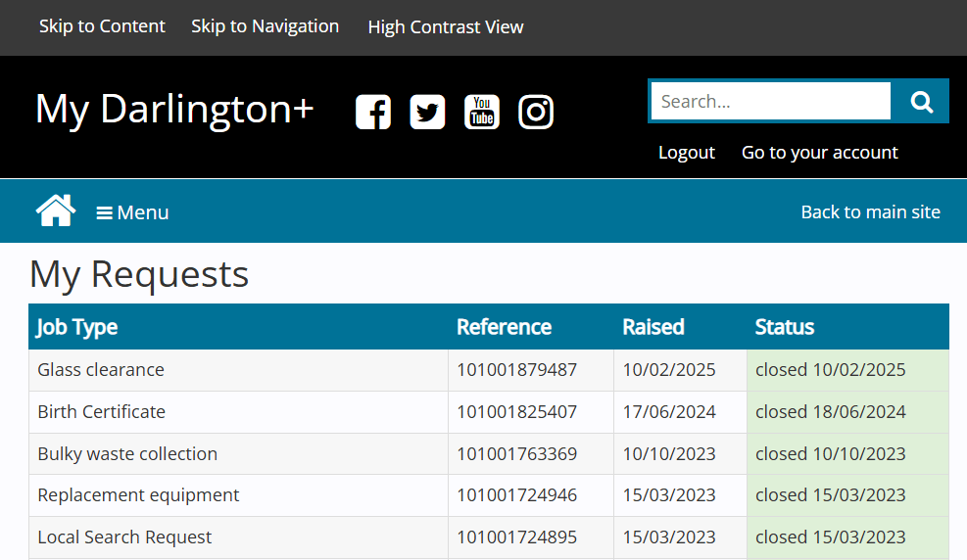Click status closed 10/10/2023
The height and width of the screenshot is (560, 967).
coord(831,454)
